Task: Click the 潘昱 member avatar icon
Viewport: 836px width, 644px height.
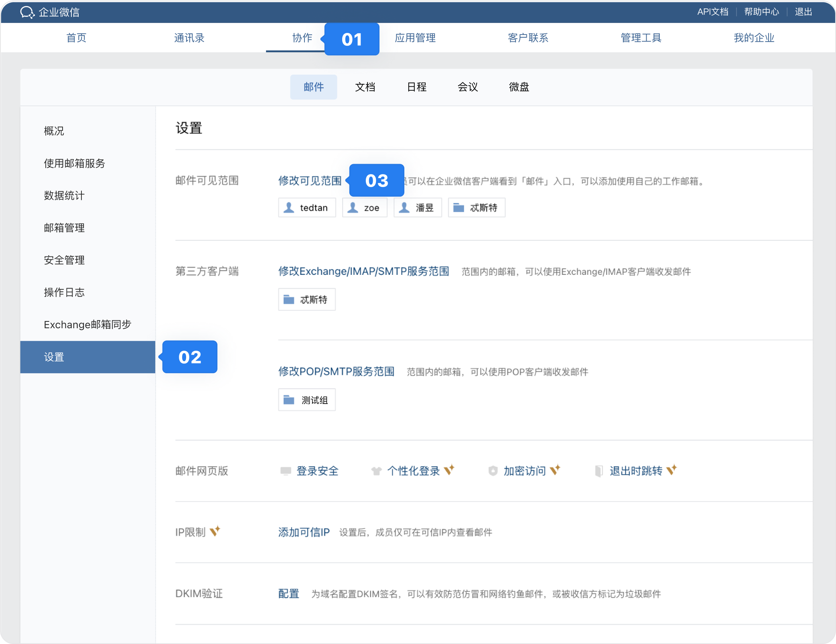Action: tap(404, 207)
